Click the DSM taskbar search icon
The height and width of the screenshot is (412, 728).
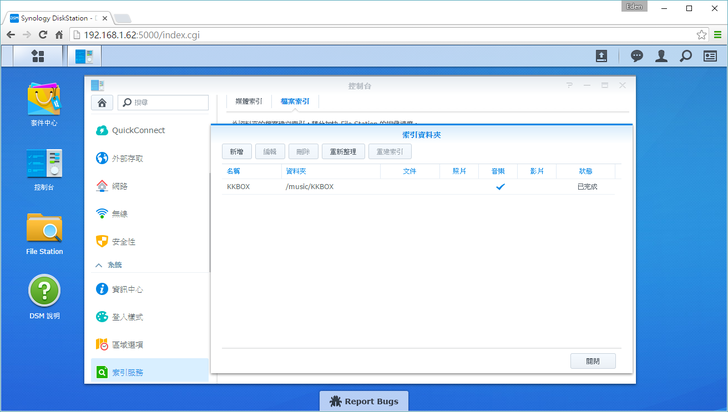(686, 56)
